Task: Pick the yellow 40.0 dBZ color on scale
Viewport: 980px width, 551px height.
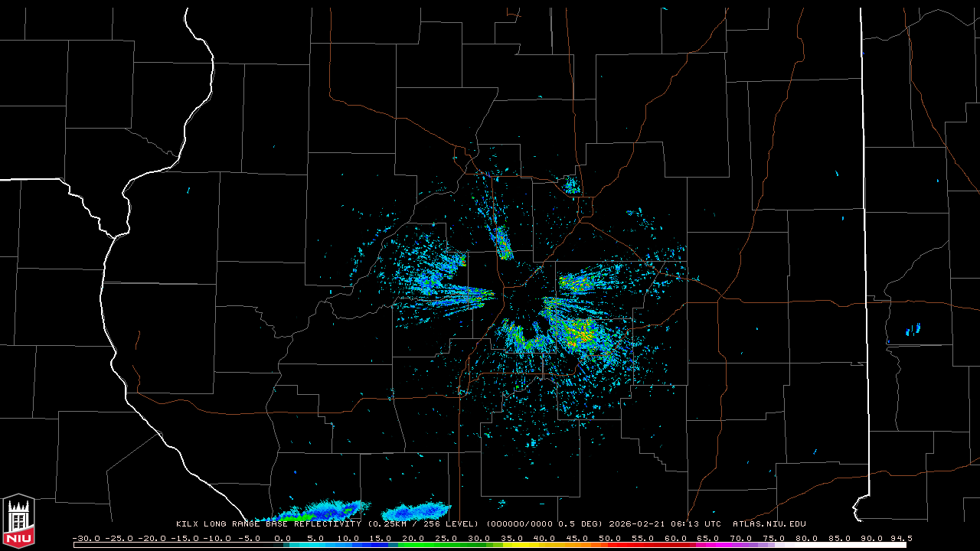Action: (x=544, y=545)
